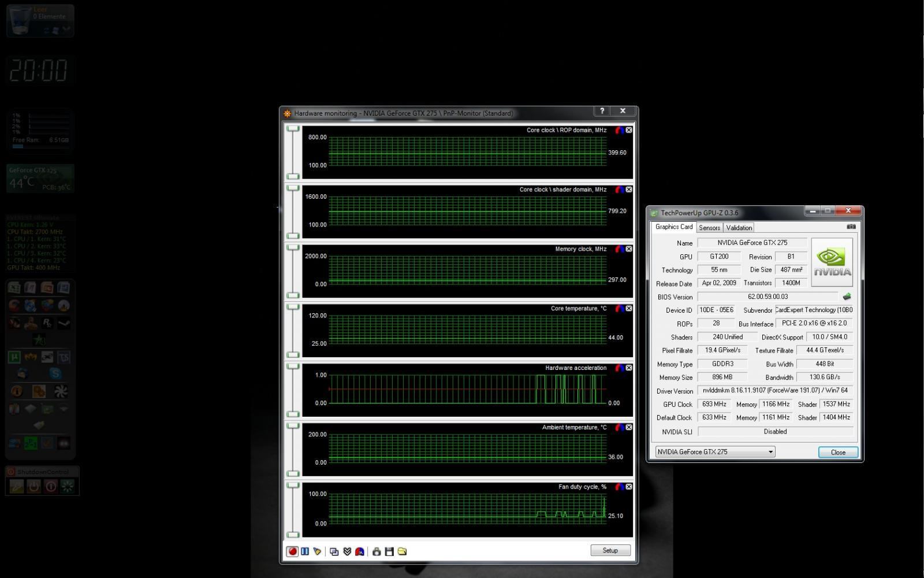The image size is (924, 578).
Task: Click the '25.10' Fan duty cycle reading
Action: point(616,516)
